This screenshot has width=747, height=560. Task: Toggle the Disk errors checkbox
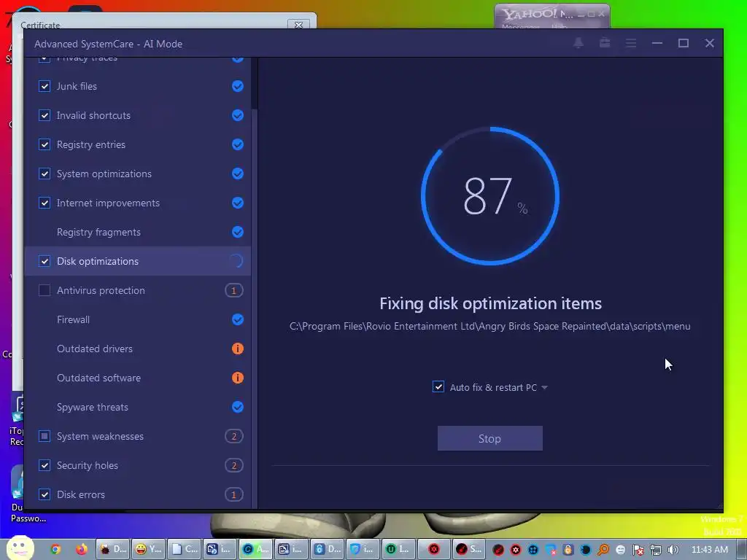pyautogui.click(x=44, y=494)
